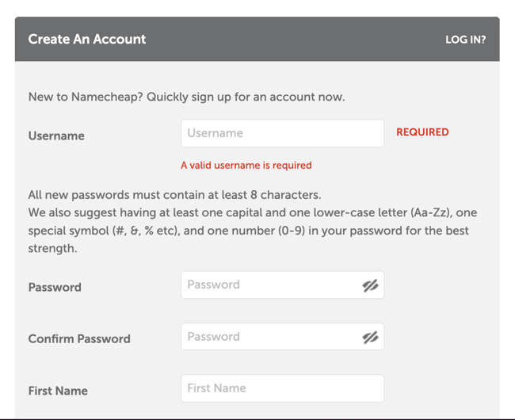Click the 'New to Namecheap?' intro text
515x420 pixels.
tap(186, 97)
